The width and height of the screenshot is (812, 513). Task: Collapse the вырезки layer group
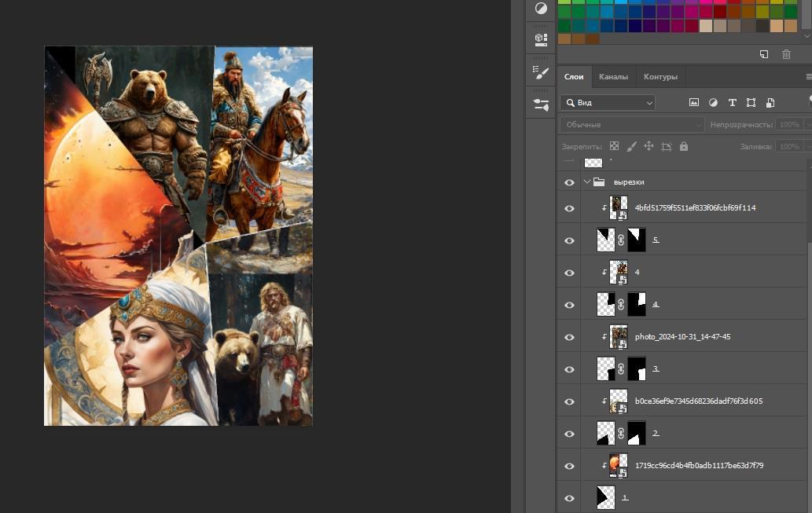tap(586, 182)
